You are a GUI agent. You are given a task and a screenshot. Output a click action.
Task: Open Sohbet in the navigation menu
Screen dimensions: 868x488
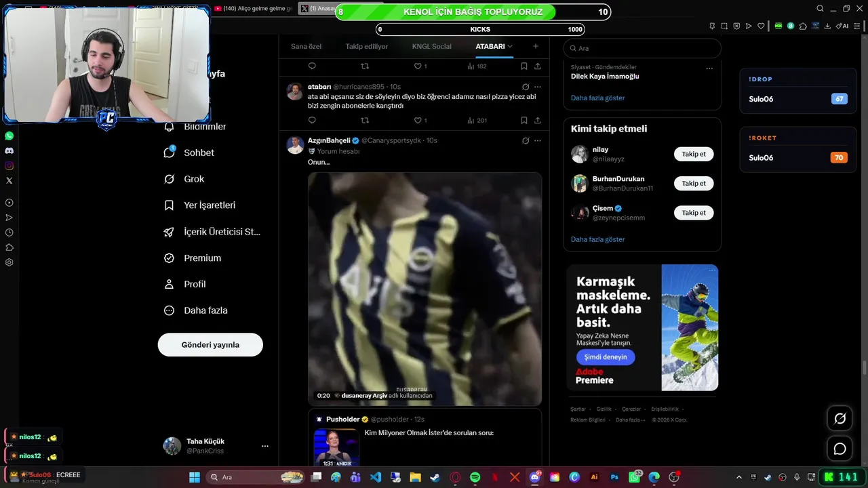tap(189, 152)
